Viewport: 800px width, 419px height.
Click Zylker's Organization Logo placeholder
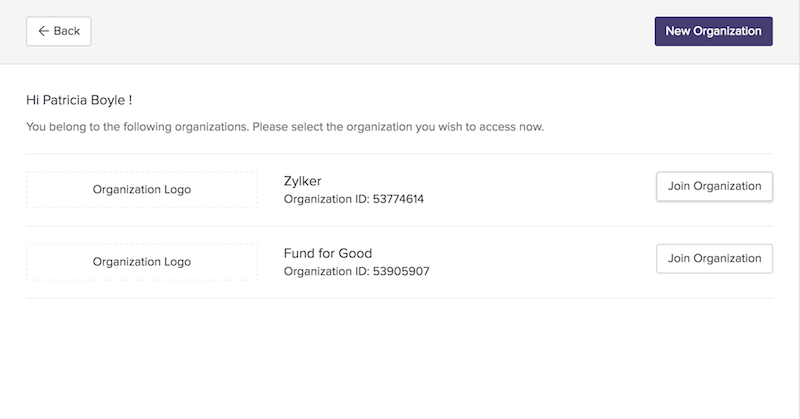tap(141, 189)
